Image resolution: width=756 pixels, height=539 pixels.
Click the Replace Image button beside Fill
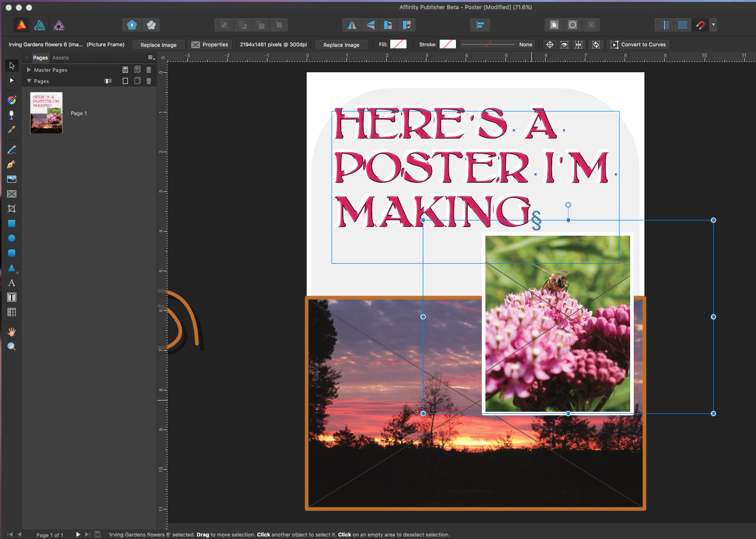point(341,45)
